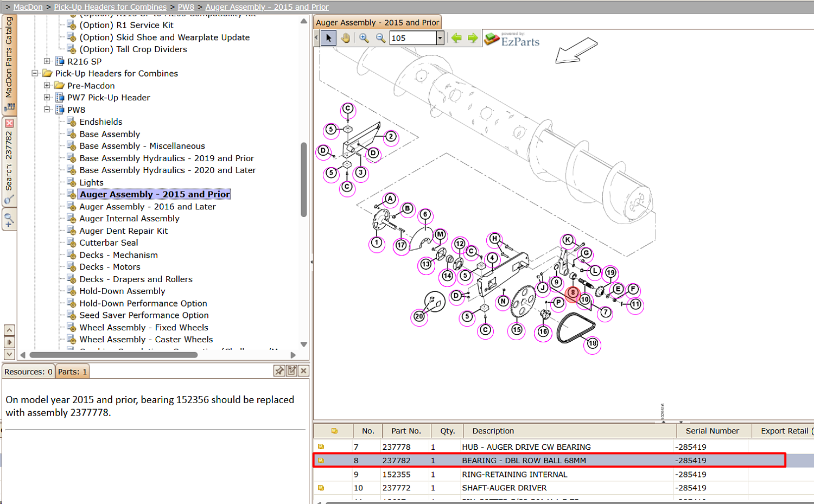Go to next diagram with right green arrow
This screenshot has width=814, height=504.
[x=473, y=38]
